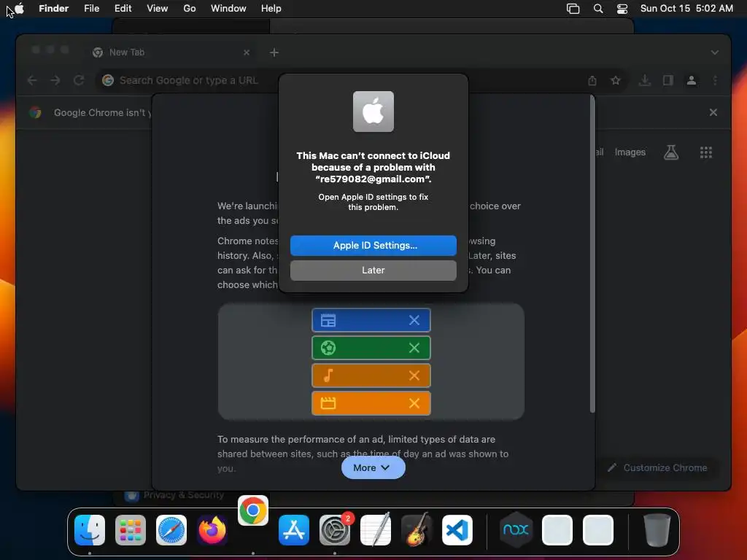This screenshot has height=560, width=747.
Task: Open GarageBand from the Dock
Action: 417,529
